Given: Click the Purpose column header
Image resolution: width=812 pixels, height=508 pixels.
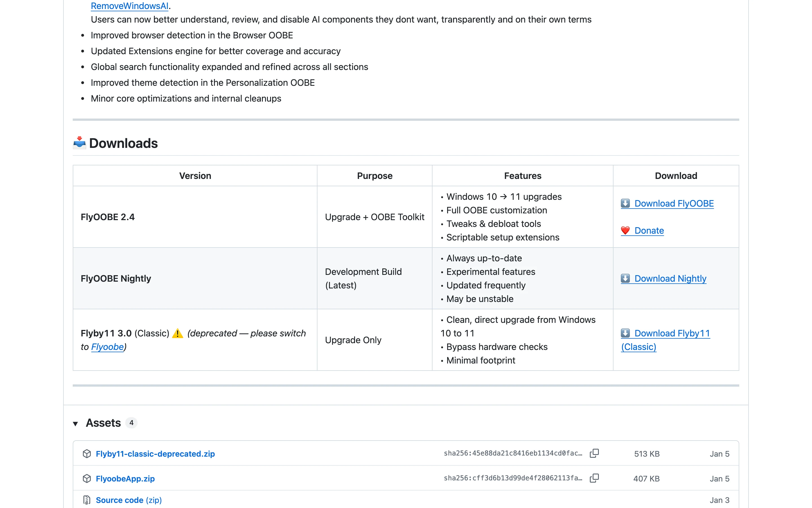Looking at the screenshot, I should (x=374, y=176).
